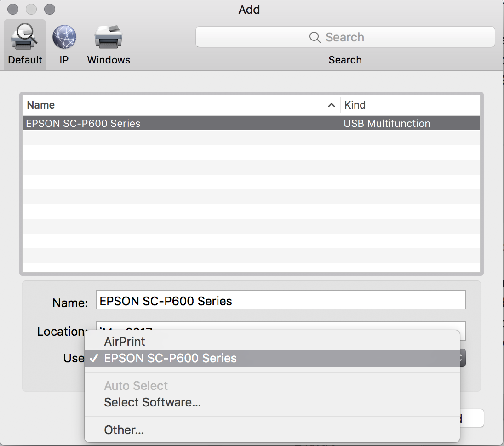
Task: Choose Select Software… menu item
Action: click(272, 402)
